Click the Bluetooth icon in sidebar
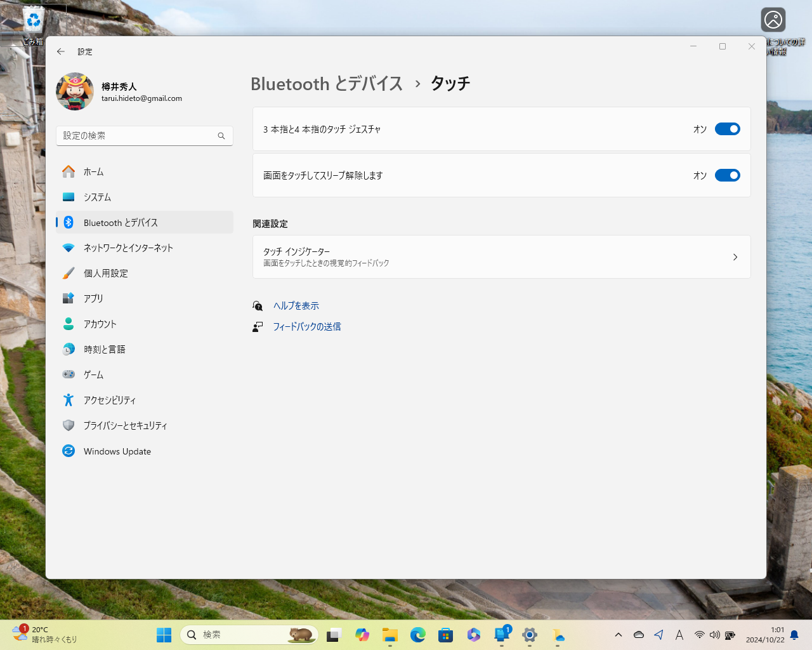The height and width of the screenshot is (650, 812). pyautogui.click(x=69, y=222)
